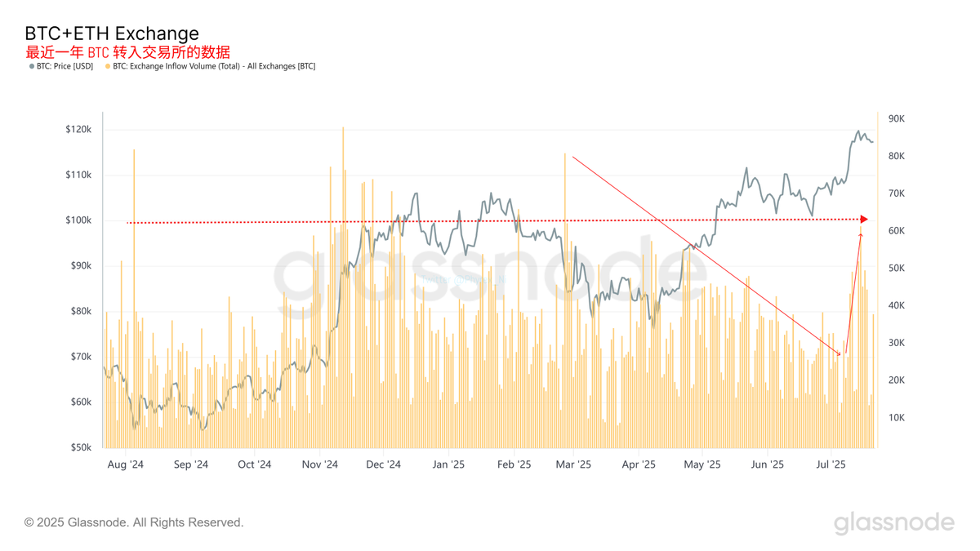Click the orange Exchange Inflow legend dot

pyautogui.click(x=108, y=67)
